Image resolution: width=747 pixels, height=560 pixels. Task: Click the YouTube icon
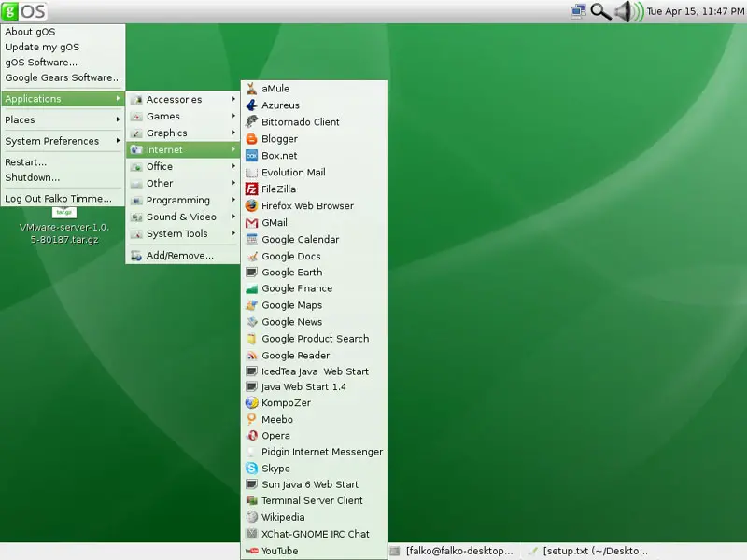point(251,551)
